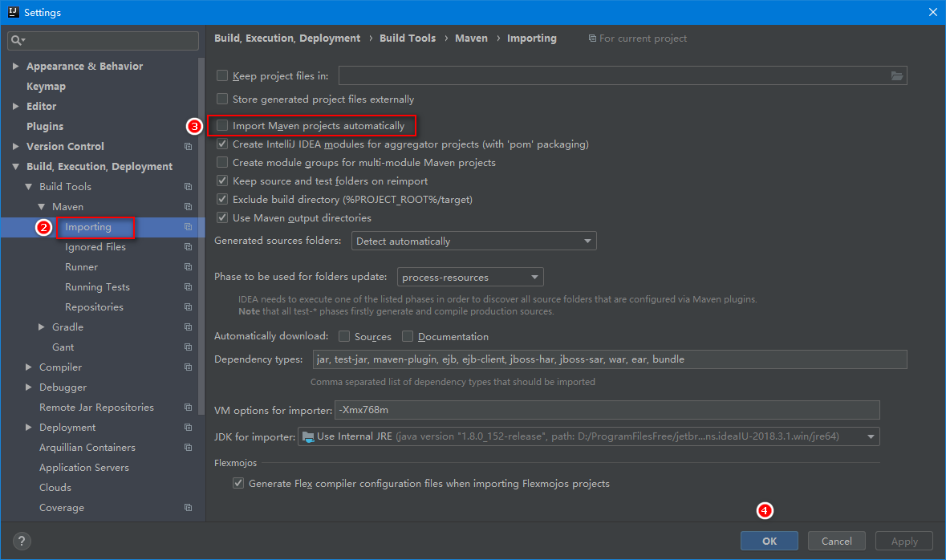Click project-level icon next to Running Tests
This screenshot has width=946, height=560.
coord(189,287)
